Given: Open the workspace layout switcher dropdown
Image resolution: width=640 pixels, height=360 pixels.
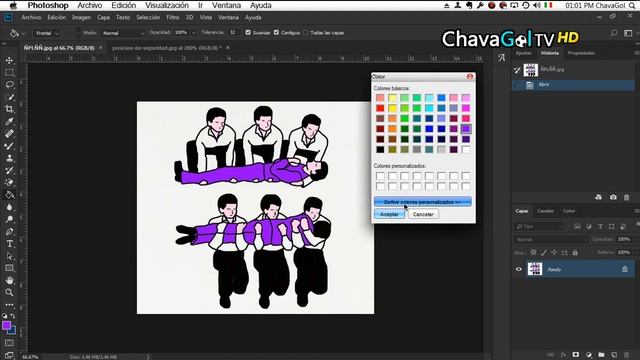Looking at the screenshot, I should (x=628, y=33).
